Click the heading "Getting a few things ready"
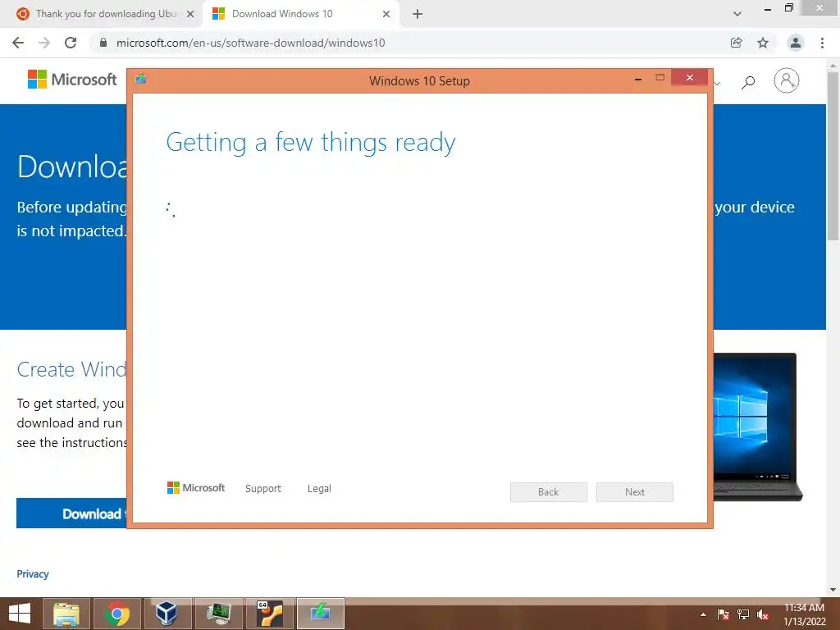 (x=311, y=143)
